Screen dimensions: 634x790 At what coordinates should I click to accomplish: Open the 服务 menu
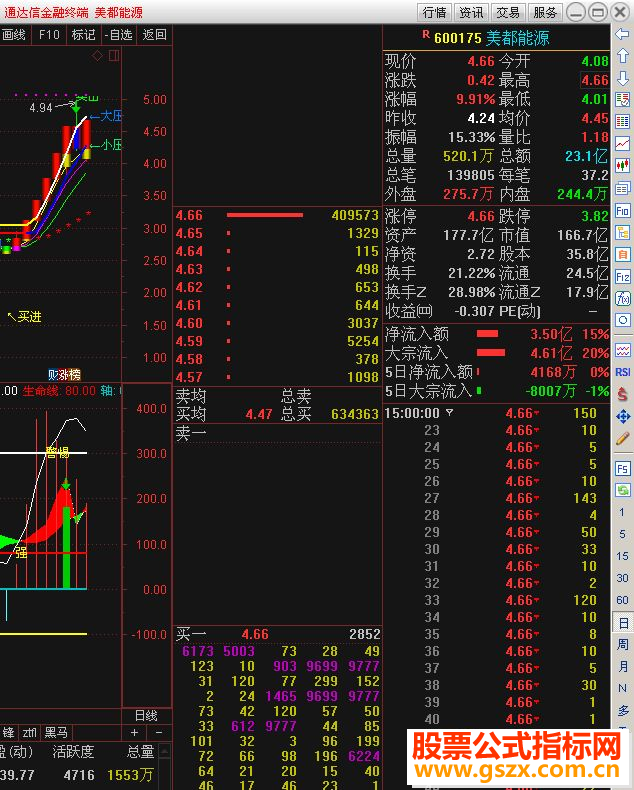coord(545,12)
